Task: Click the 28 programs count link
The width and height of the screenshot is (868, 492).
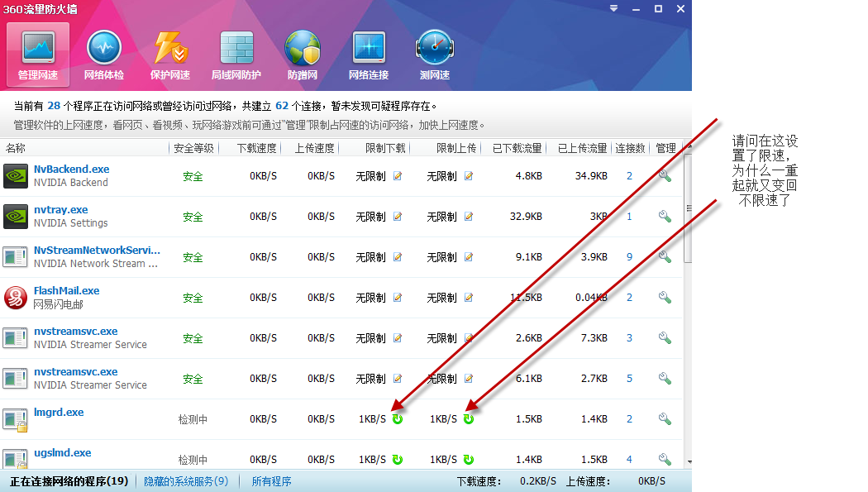Action: (x=54, y=106)
